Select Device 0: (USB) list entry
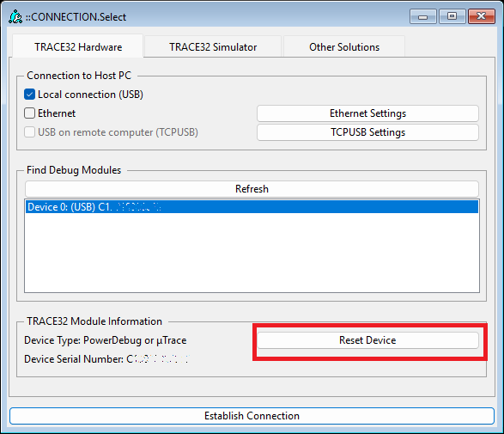 pyautogui.click(x=252, y=207)
